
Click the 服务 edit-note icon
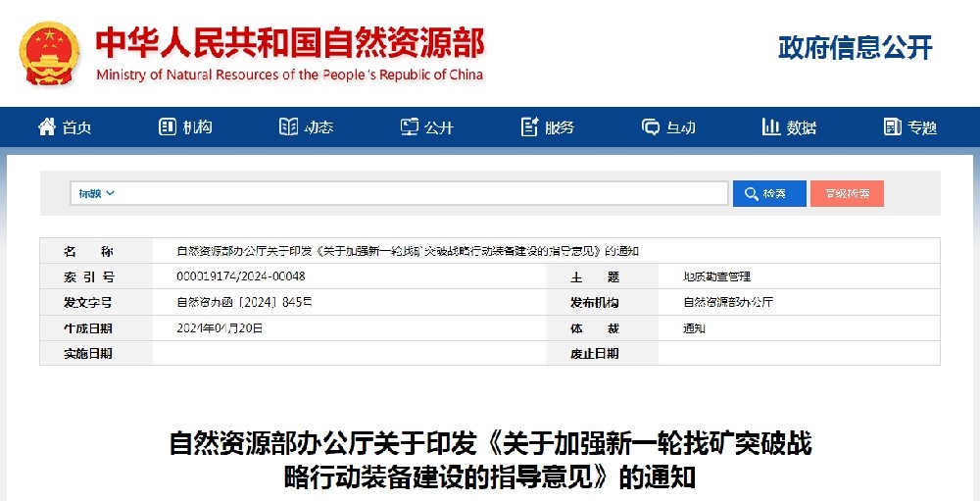[529, 127]
